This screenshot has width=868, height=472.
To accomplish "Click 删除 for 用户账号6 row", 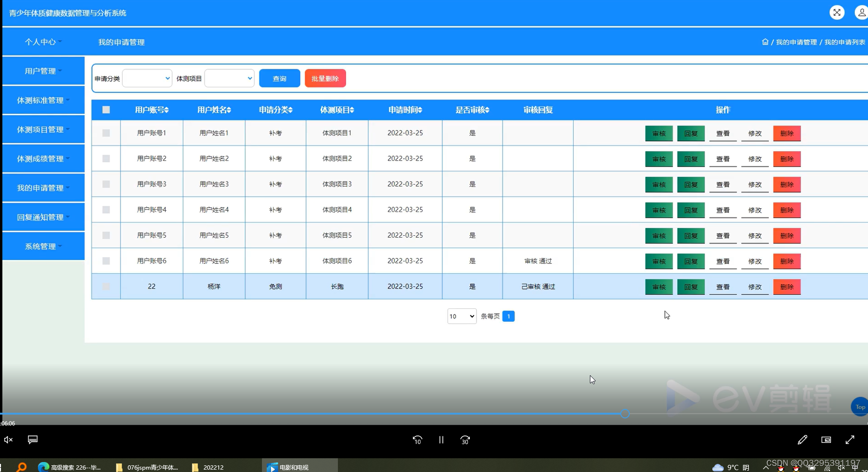I will [787, 261].
